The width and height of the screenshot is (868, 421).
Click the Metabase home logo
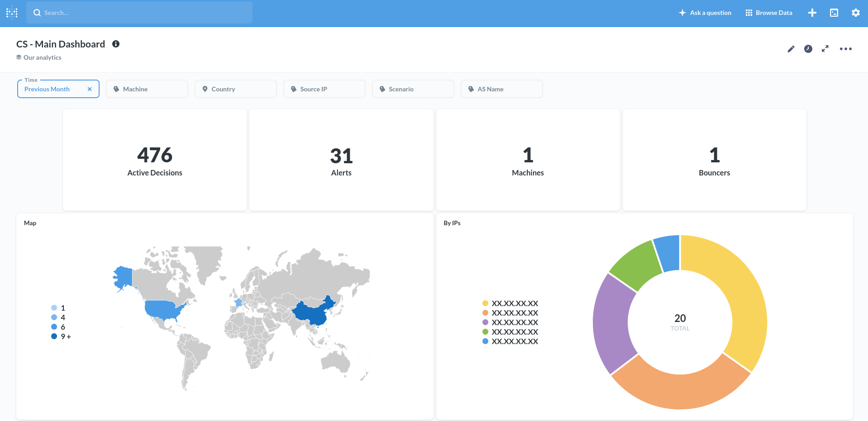[x=12, y=13]
